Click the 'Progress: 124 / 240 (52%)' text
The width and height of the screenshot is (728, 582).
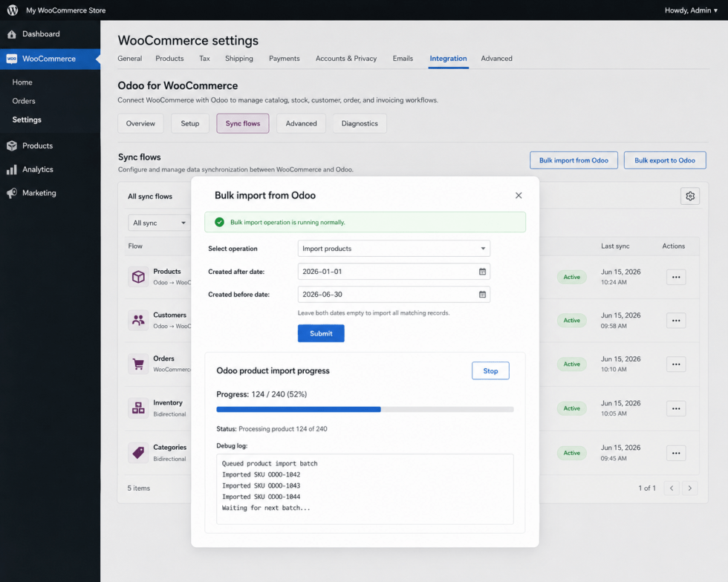[261, 394]
